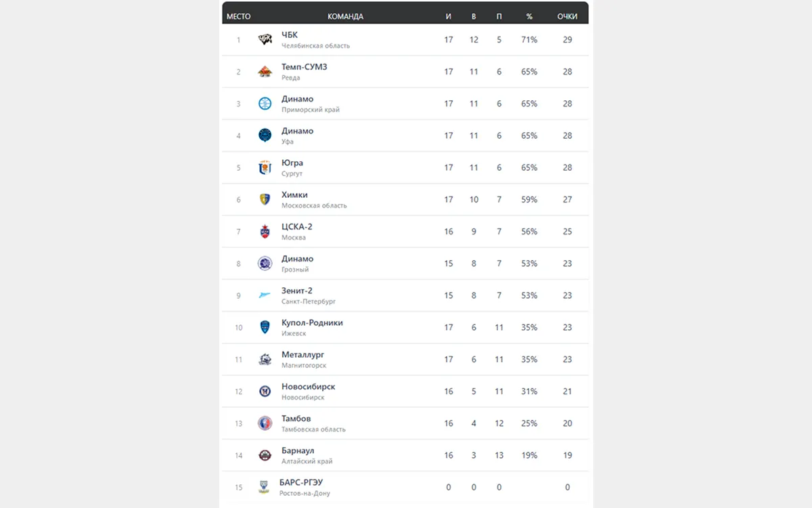Click the Темп-СУМЗ team logo
This screenshot has width=812, height=508.
[265, 72]
